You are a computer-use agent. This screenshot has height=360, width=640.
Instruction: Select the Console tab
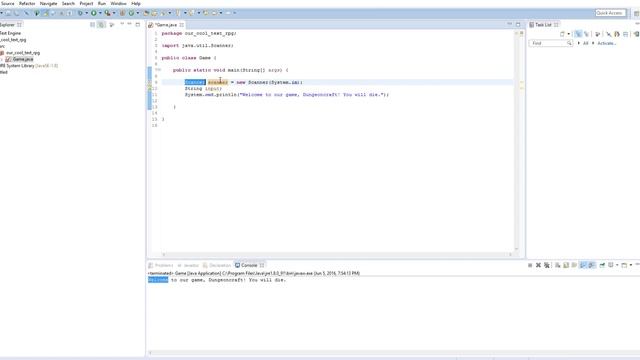coord(249,265)
